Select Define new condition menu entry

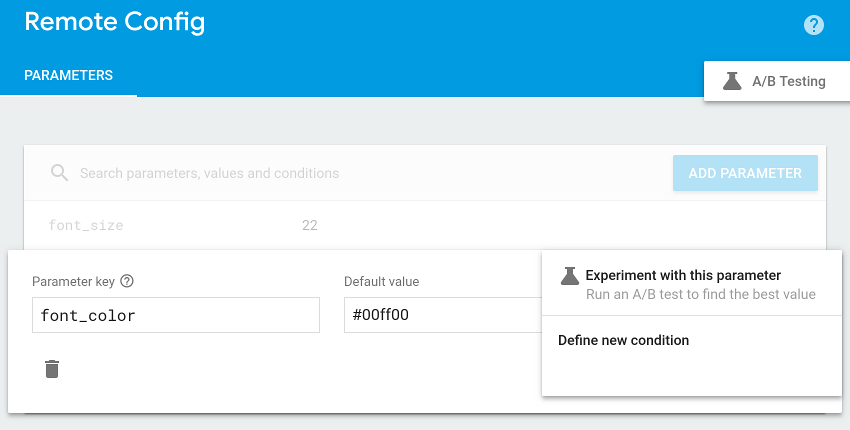[623, 340]
